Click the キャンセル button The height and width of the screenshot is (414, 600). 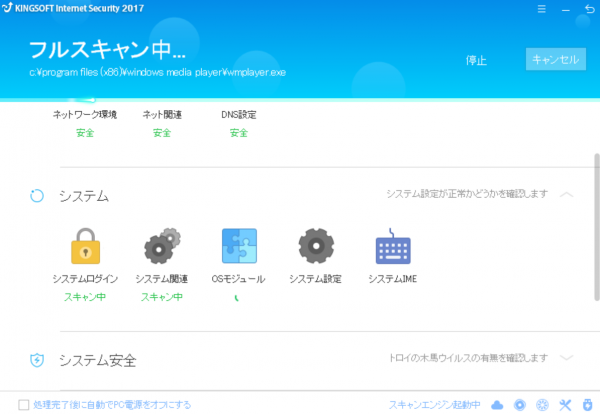(556, 59)
